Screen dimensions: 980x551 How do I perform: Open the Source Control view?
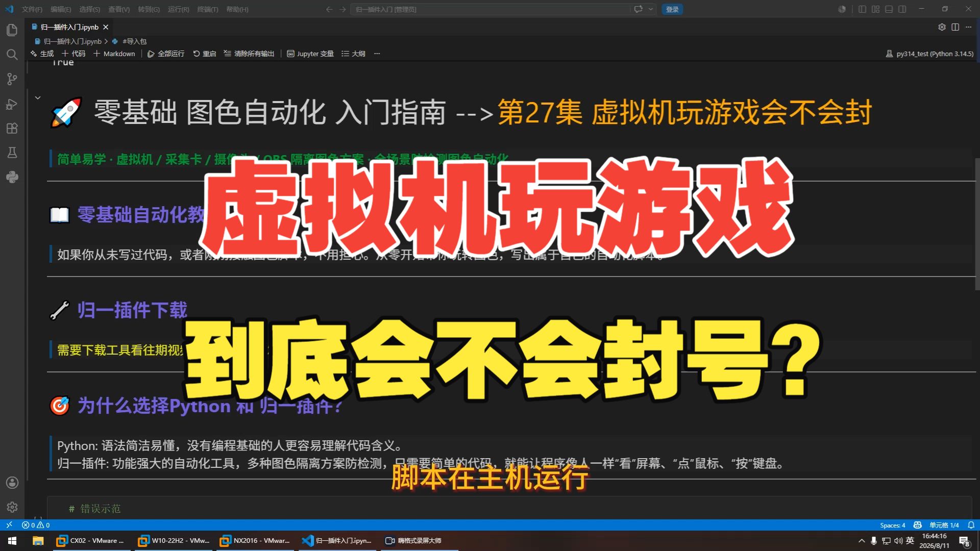point(12,79)
